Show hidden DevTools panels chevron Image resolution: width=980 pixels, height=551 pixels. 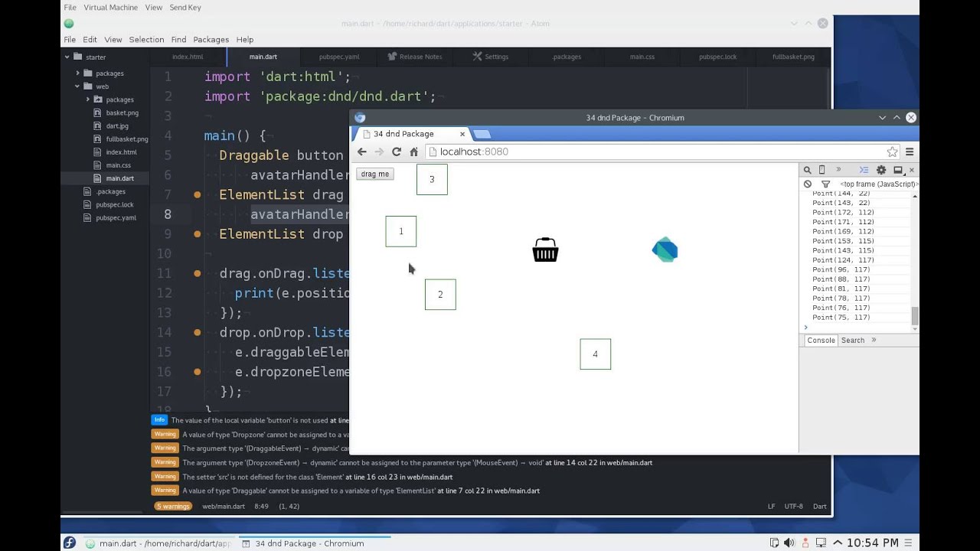838,170
